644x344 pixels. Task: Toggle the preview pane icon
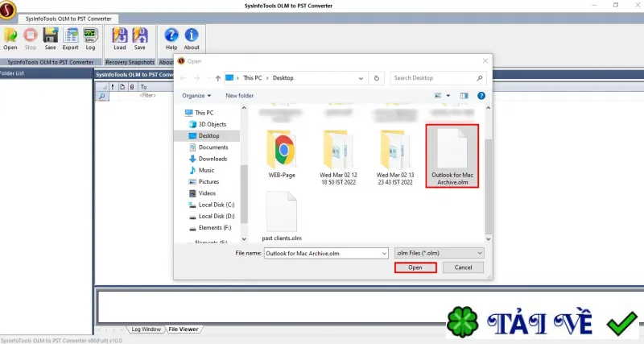[464, 96]
